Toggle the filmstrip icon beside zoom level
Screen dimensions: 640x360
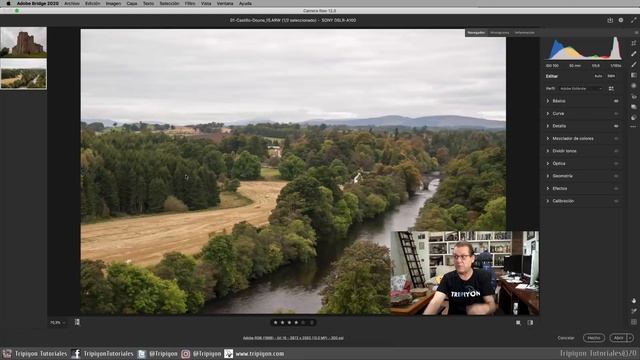[x=77, y=322]
